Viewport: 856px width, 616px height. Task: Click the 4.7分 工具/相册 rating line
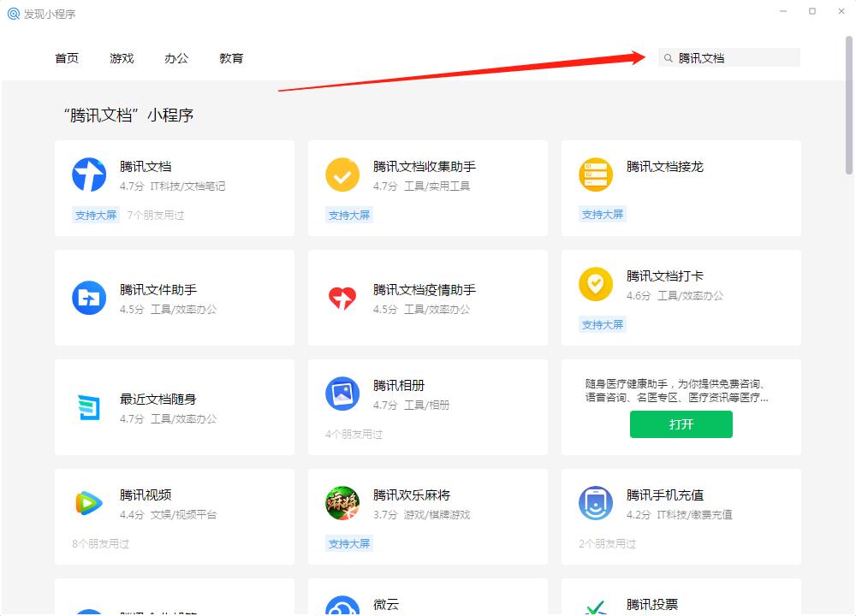(x=411, y=405)
